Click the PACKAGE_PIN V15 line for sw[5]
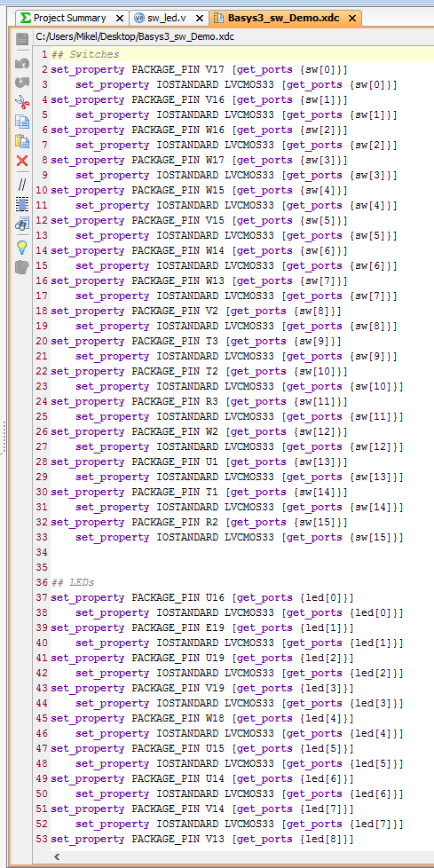This screenshot has width=434, height=868. pos(200,220)
